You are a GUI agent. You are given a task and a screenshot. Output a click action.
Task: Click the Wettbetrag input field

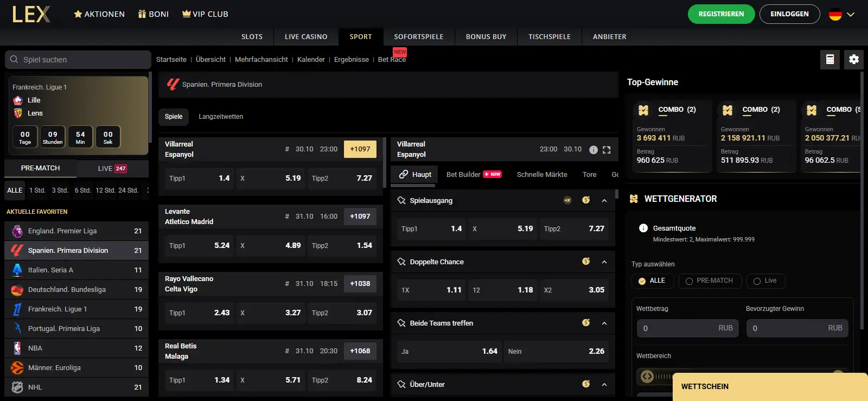coord(688,328)
